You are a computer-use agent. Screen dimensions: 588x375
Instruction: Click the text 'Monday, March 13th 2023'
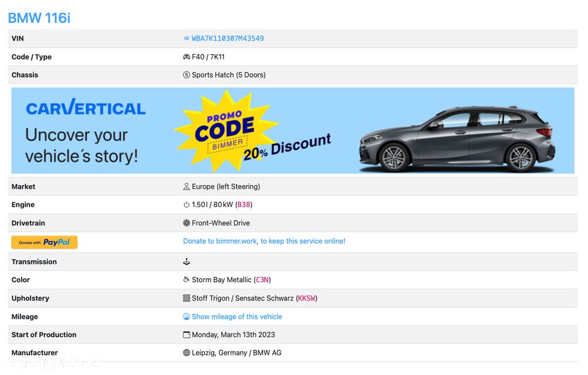[233, 334]
